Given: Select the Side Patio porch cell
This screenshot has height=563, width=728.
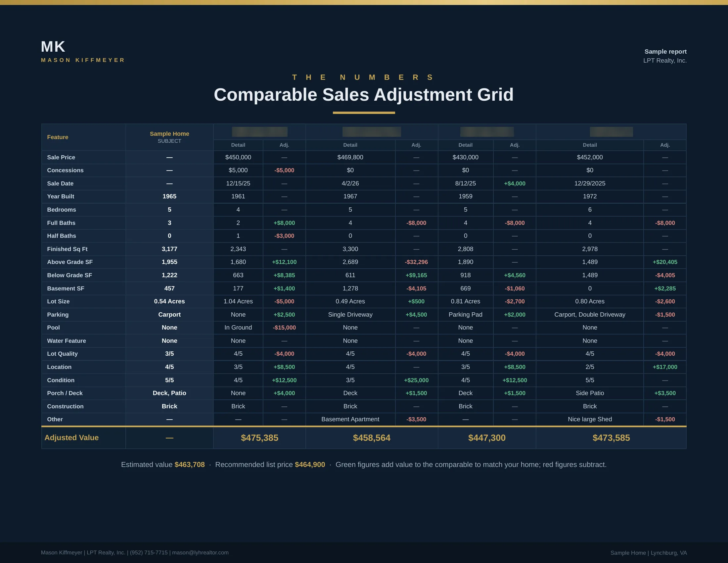Looking at the screenshot, I should click(x=590, y=393).
